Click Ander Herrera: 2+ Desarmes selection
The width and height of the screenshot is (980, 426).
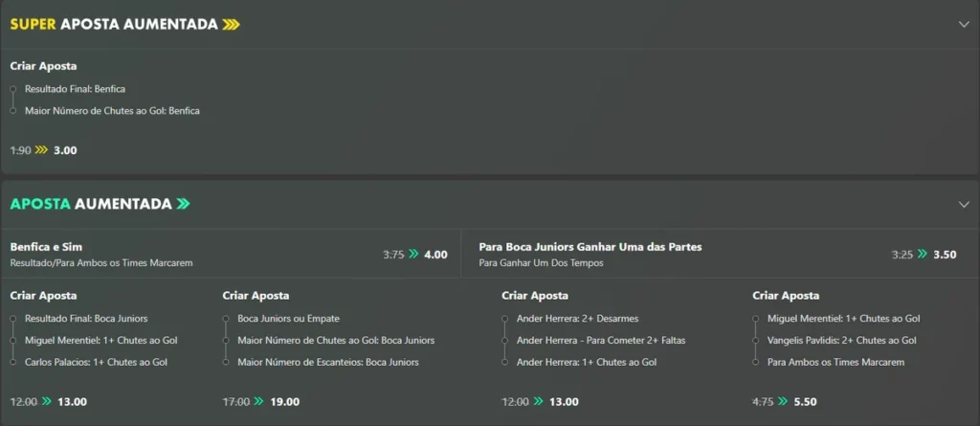point(577,319)
